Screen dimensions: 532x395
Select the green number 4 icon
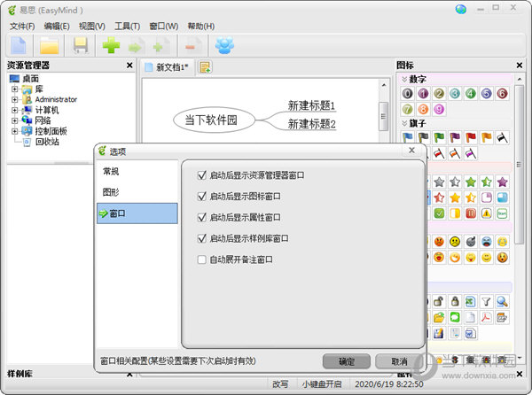(x=470, y=94)
